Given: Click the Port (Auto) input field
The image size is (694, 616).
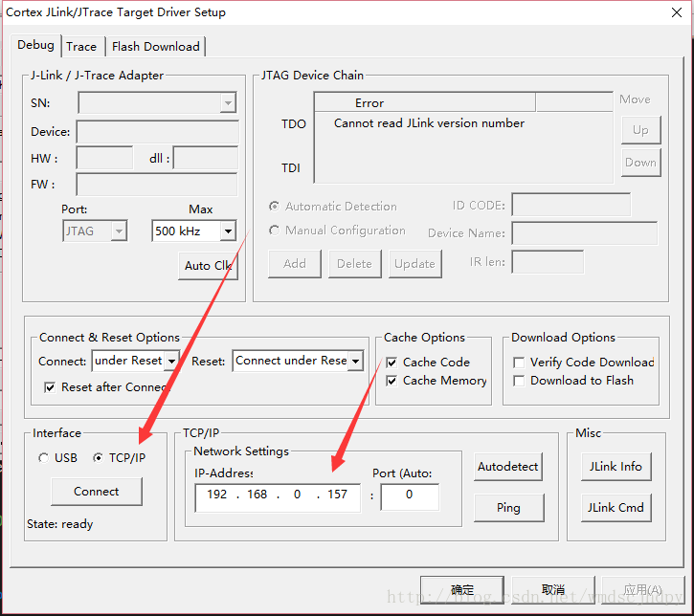Looking at the screenshot, I should 410,497.
